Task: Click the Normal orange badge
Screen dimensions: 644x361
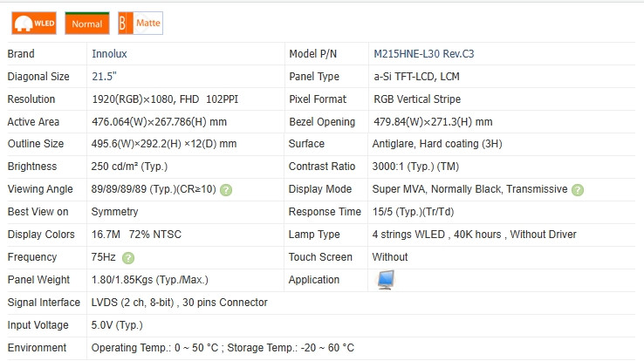Action: point(87,24)
